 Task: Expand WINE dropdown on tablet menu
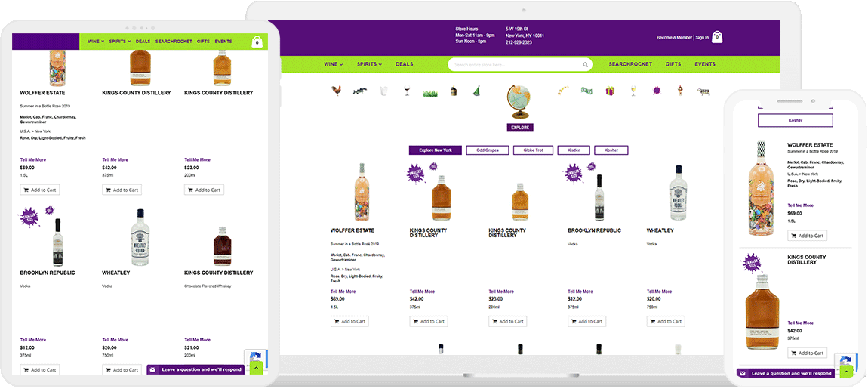pos(96,42)
